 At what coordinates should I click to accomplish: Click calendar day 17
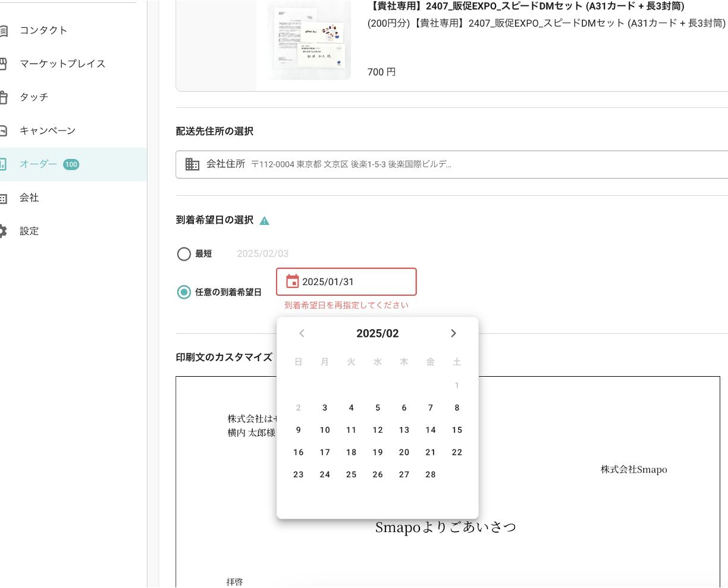[325, 452]
